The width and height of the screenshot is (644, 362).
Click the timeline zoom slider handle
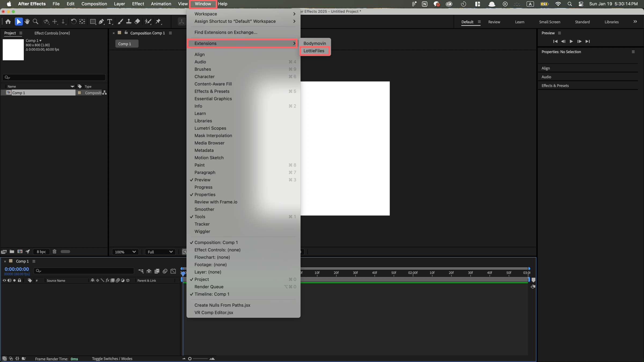[x=190, y=359]
